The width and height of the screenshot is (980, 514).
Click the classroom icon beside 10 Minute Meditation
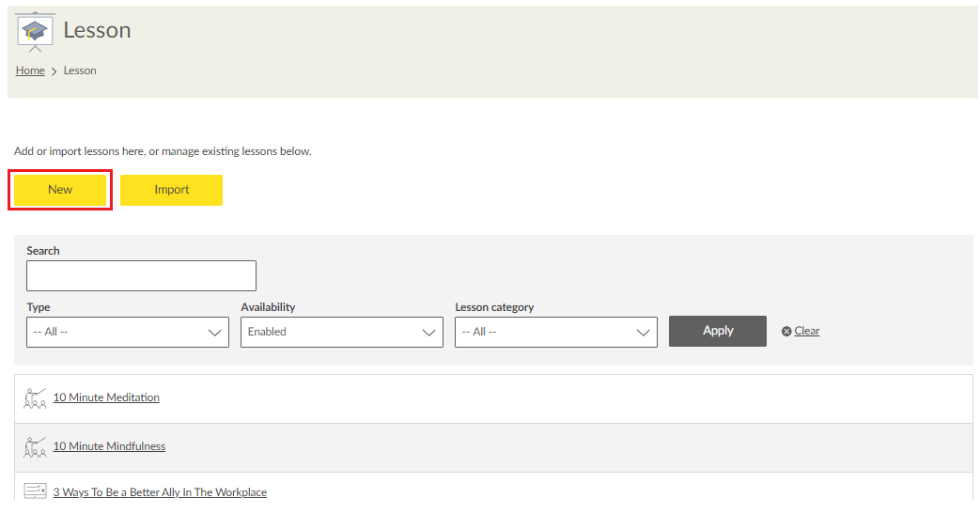[35, 397]
